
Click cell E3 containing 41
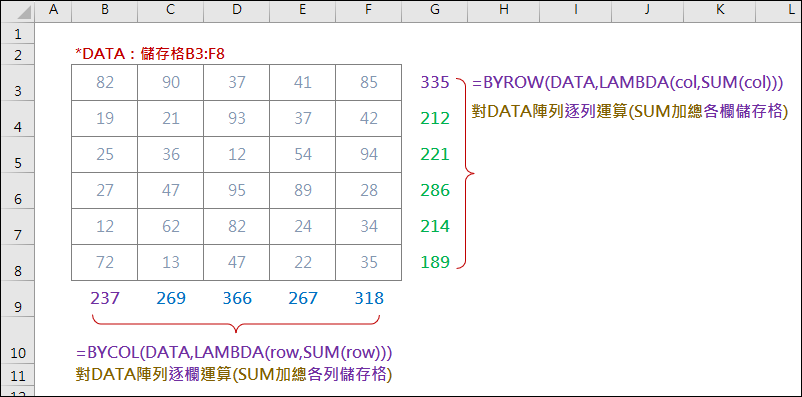coord(303,82)
